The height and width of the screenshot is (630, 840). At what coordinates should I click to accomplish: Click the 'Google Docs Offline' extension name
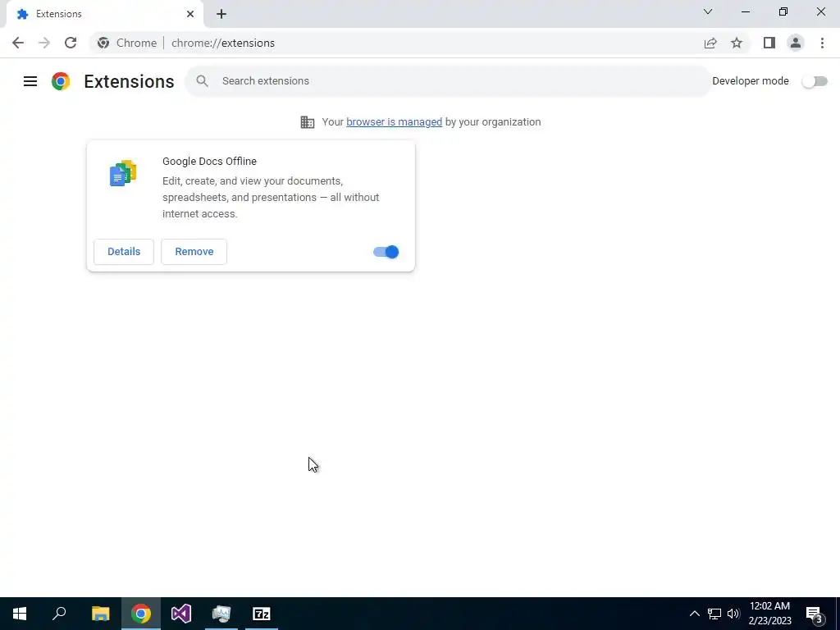[209, 162]
